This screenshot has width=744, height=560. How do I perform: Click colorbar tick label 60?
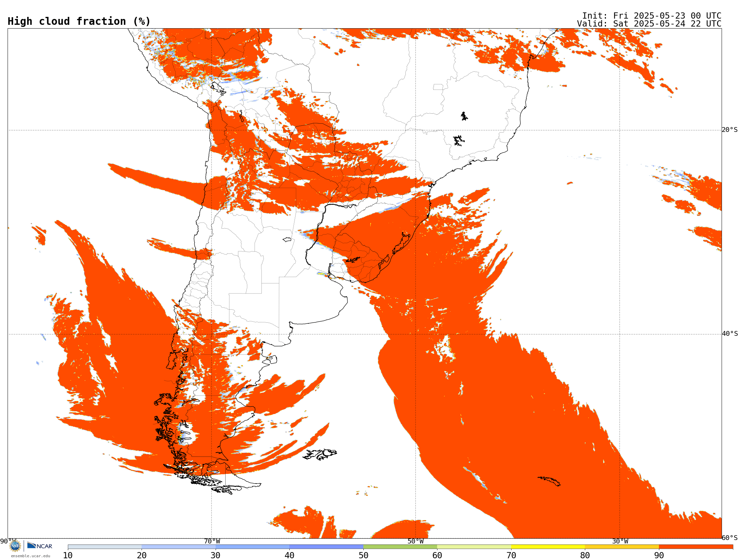[437, 556]
